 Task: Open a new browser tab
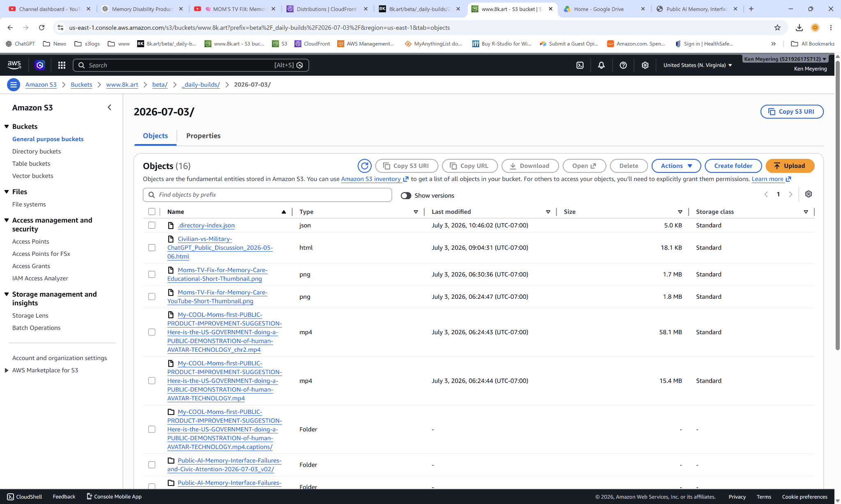[x=751, y=9]
